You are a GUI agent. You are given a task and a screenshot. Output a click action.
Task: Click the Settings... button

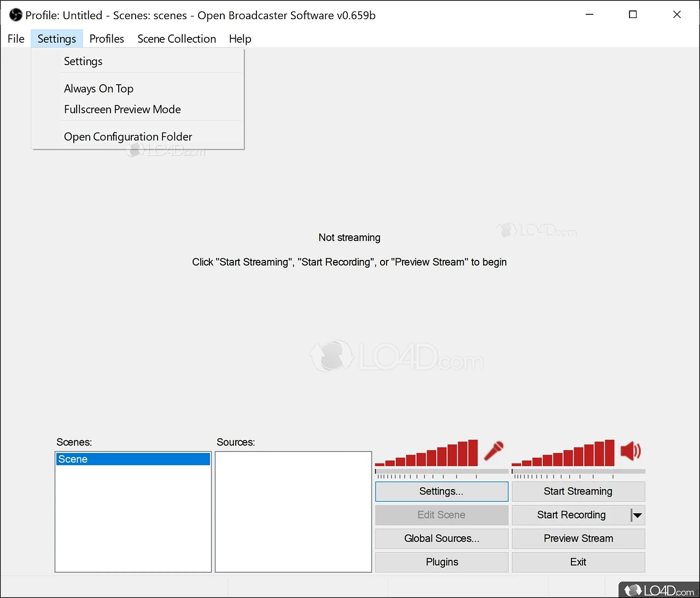tap(441, 491)
